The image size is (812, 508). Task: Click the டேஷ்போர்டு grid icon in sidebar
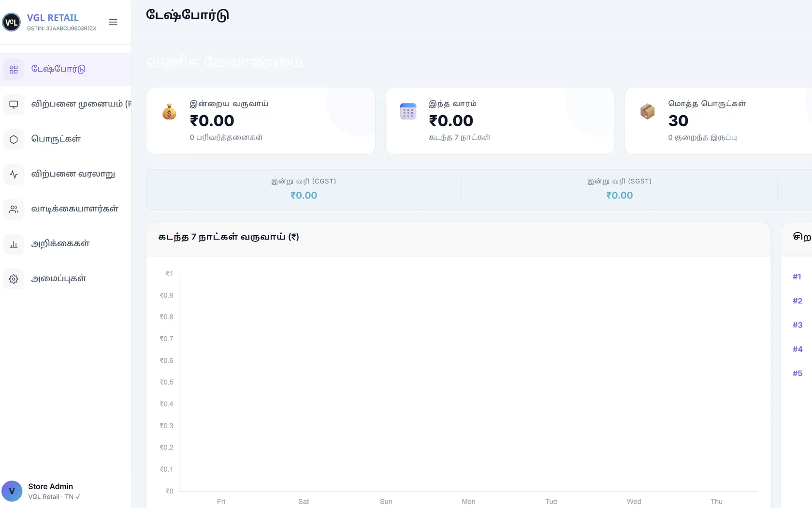click(x=14, y=69)
